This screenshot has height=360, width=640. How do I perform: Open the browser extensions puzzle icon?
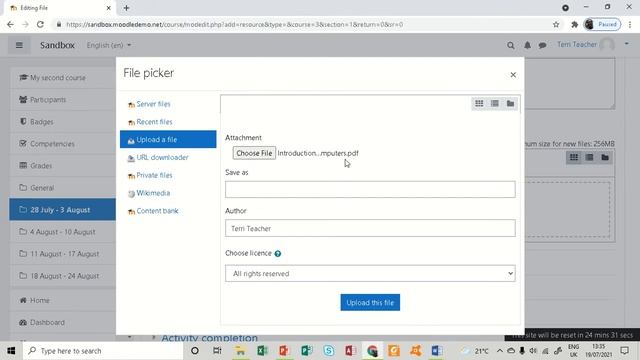point(574,24)
